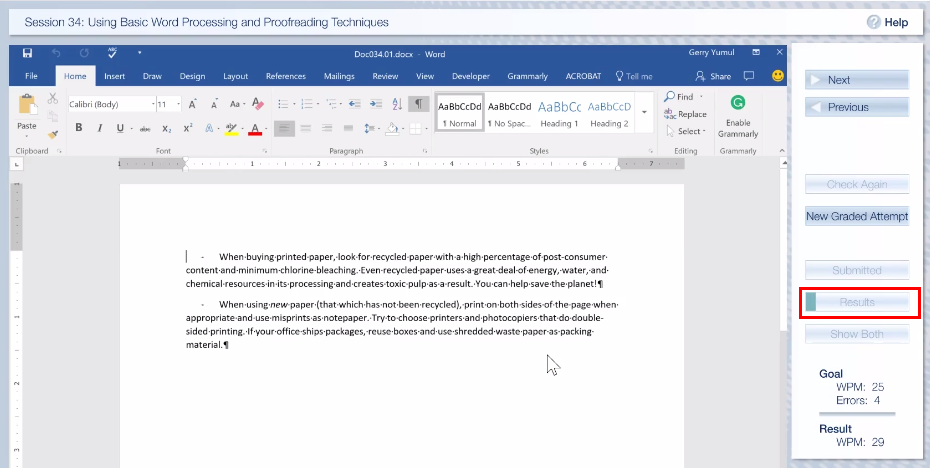Image resolution: width=930 pixels, height=468 pixels.
Task: Open Customize Quick Access Toolbar dropdown
Action: tap(139, 53)
